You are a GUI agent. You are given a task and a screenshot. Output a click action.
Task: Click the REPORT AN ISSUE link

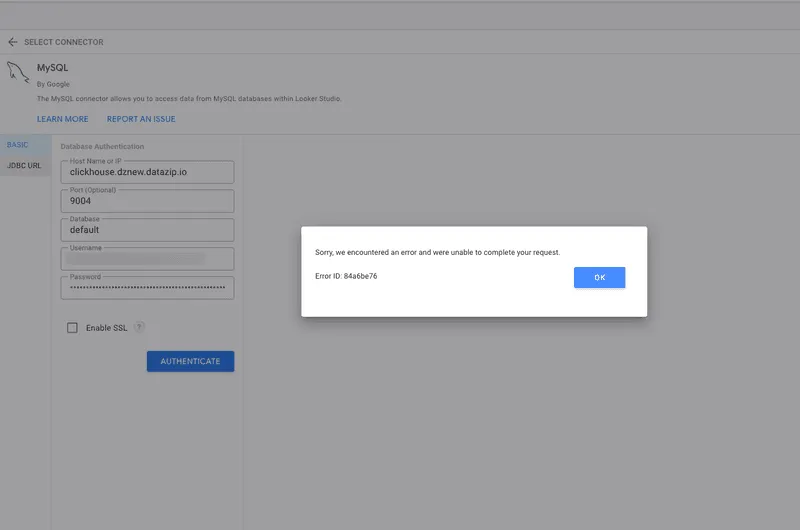pos(141,119)
